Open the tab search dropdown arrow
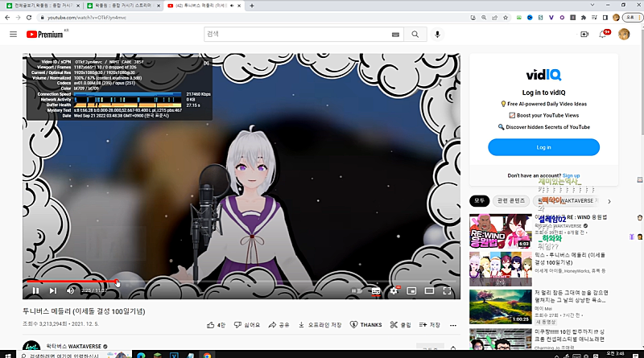The image size is (644, 358). [x=592, y=5]
